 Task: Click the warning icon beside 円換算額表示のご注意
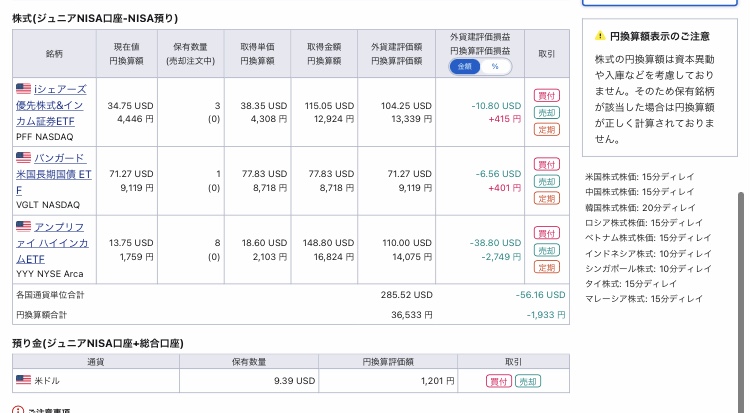tap(600, 36)
